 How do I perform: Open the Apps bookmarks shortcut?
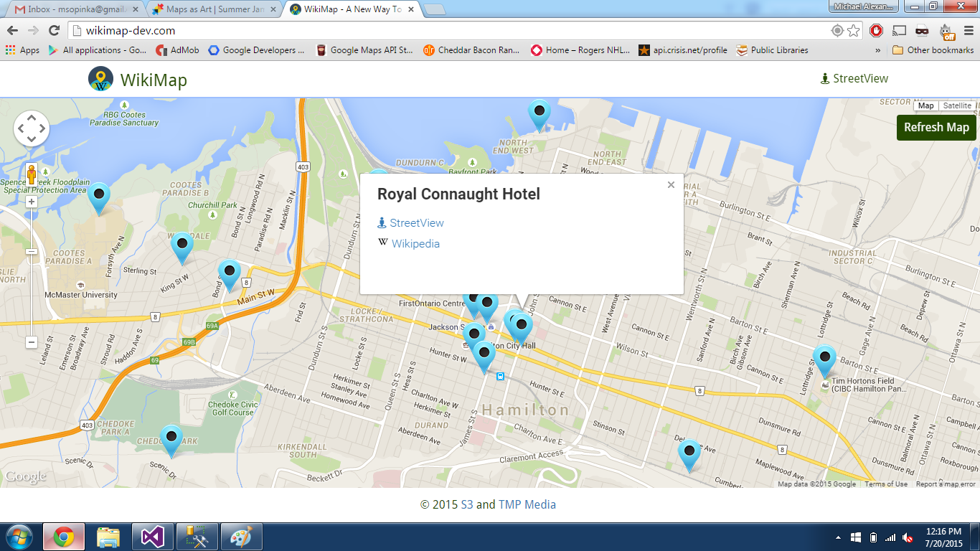point(22,50)
